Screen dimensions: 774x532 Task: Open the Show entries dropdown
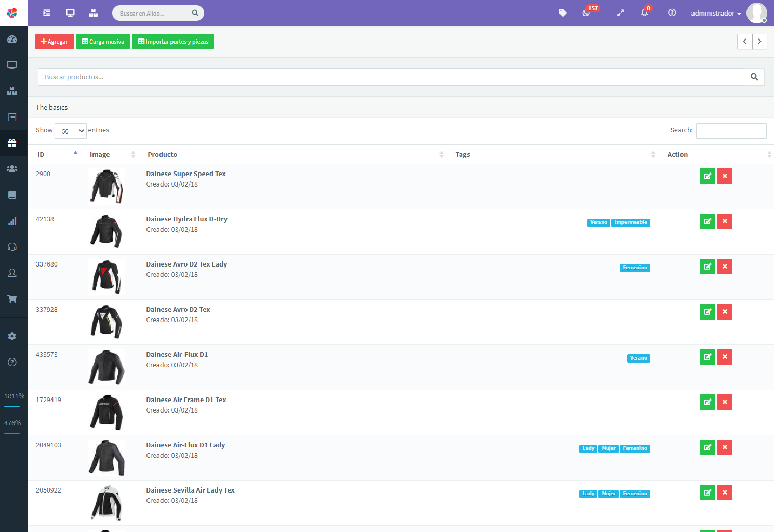pos(71,131)
